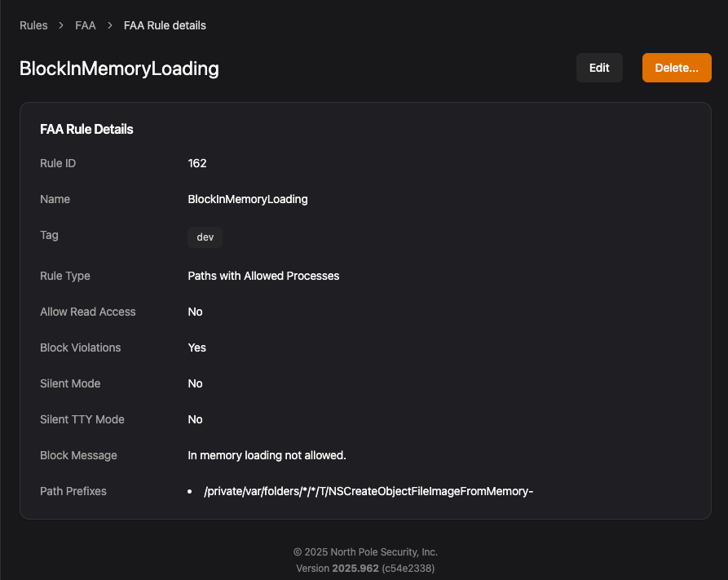Click the Name value BlockInMemoryLoading

(248, 199)
